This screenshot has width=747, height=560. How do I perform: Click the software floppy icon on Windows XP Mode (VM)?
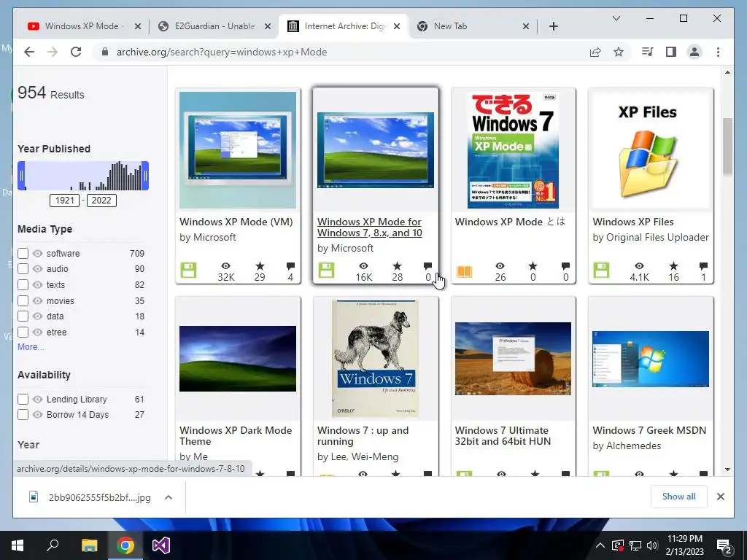coord(188,271)
